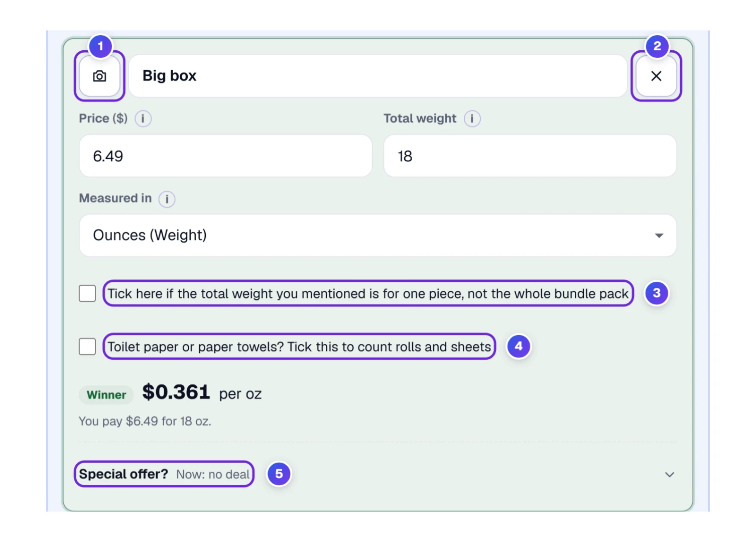The image size is (756, 542).
Task: Click the 'You pay $6.49 for 18 oz.' text
Action: pyautogui.click(x=145, y=421)
